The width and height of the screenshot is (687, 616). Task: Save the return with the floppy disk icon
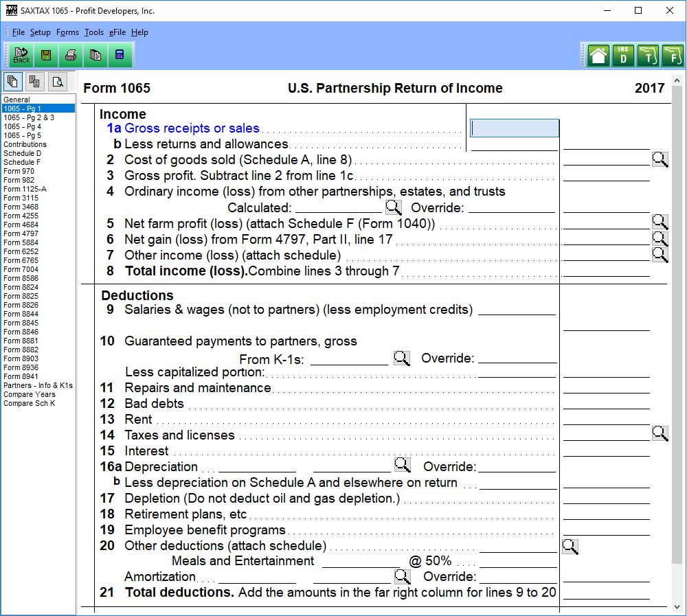(x=46, y=55)
